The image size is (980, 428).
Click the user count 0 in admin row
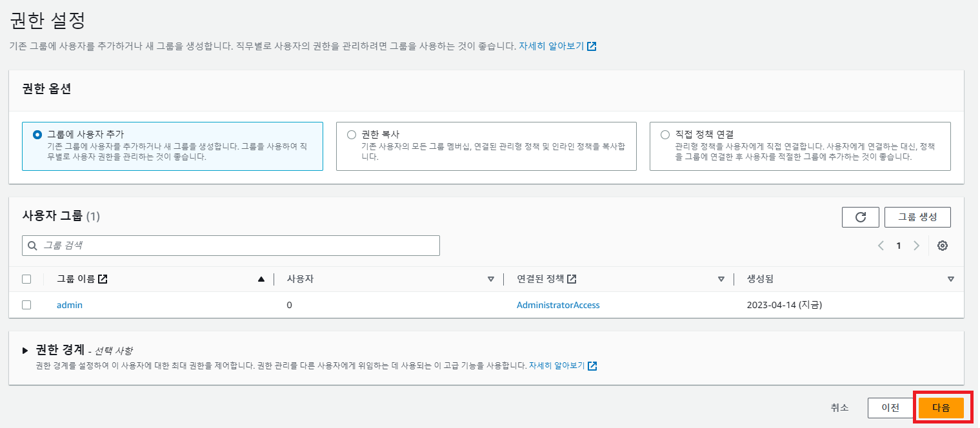290,305
